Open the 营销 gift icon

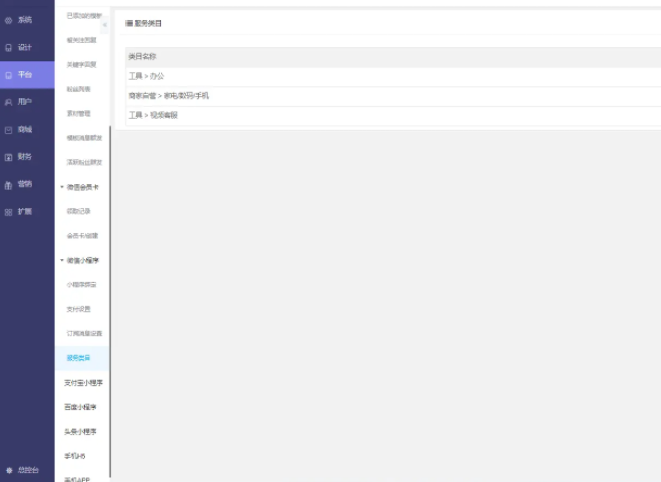point(8,185)
